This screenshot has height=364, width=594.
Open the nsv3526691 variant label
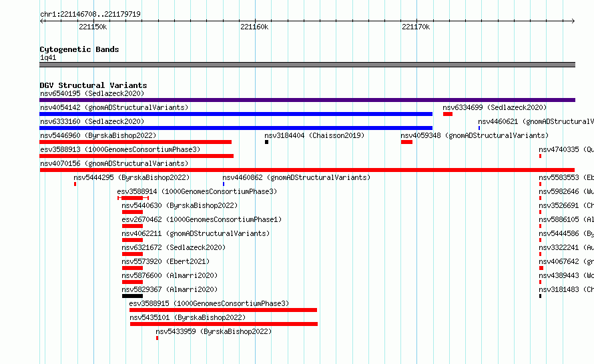(567, 205)
